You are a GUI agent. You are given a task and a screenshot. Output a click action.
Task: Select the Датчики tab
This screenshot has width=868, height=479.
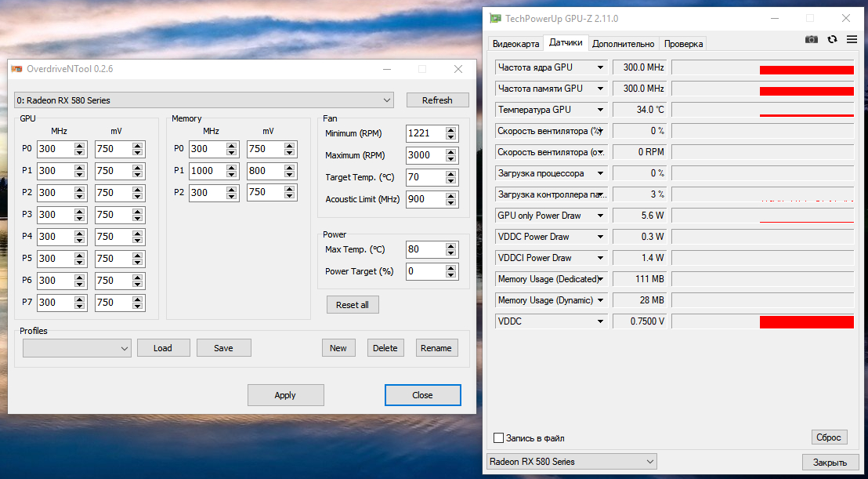(565, 42)
